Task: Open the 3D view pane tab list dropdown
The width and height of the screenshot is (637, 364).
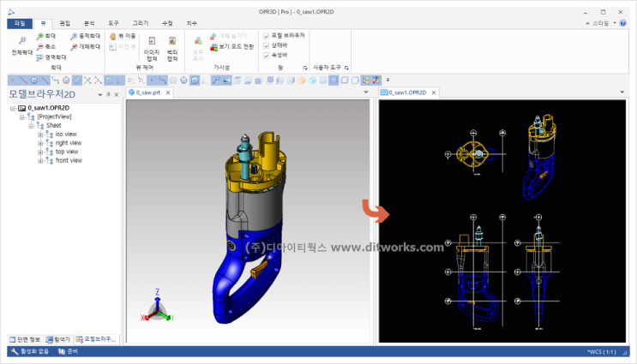Action: (x=366, y=92)
